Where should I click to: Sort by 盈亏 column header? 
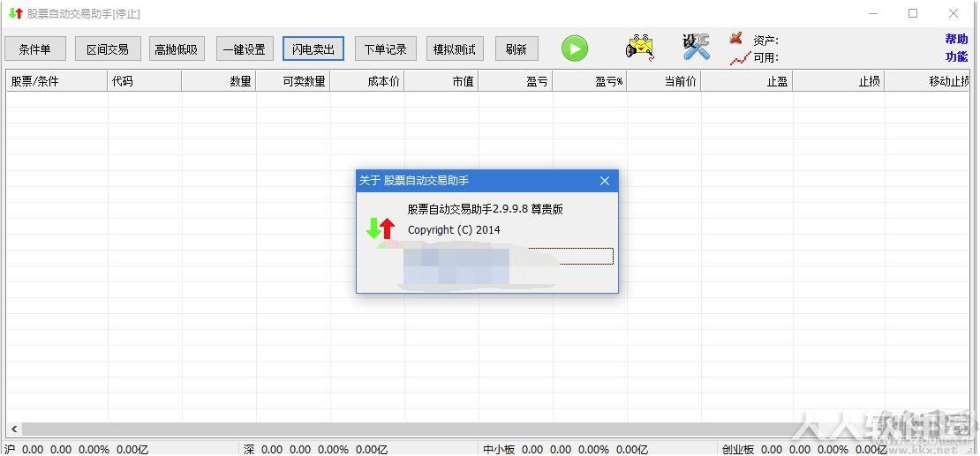point(516,81)
